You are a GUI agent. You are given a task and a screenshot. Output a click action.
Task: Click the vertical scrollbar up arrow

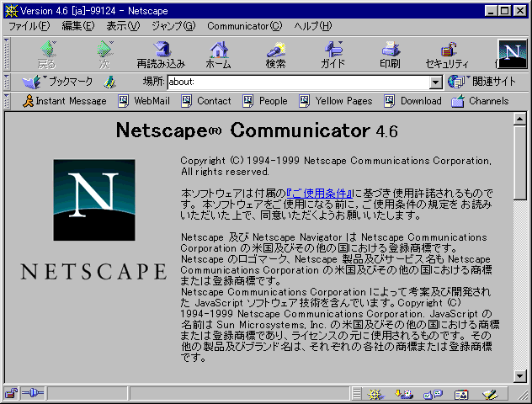(x=519, y=119)
